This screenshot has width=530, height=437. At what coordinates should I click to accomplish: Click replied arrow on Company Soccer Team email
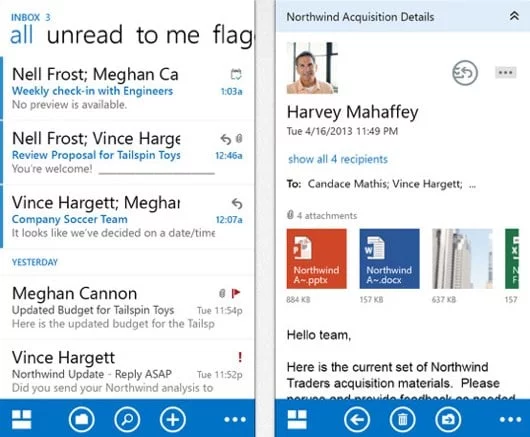[237, 203]
